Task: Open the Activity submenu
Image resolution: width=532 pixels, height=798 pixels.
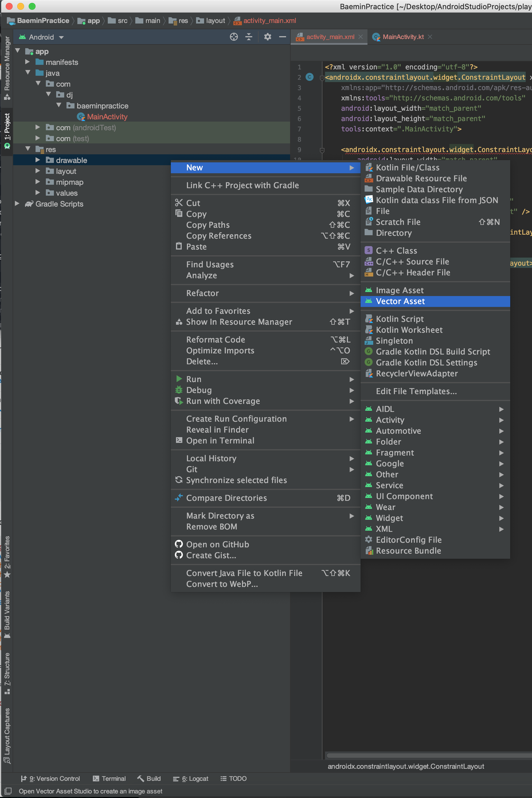Action: 435,420
